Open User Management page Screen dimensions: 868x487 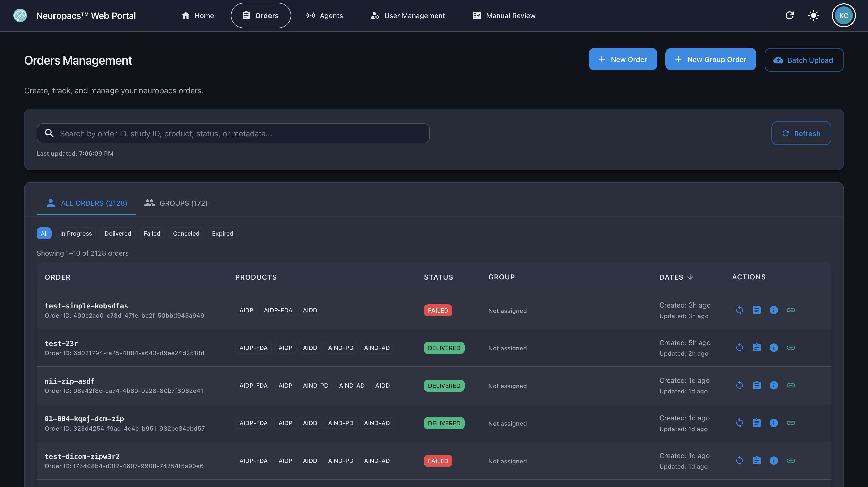point(408,16)
